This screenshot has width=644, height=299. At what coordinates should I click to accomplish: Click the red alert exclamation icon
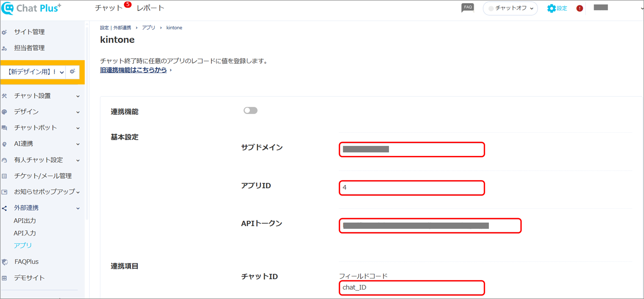[579, 8]
